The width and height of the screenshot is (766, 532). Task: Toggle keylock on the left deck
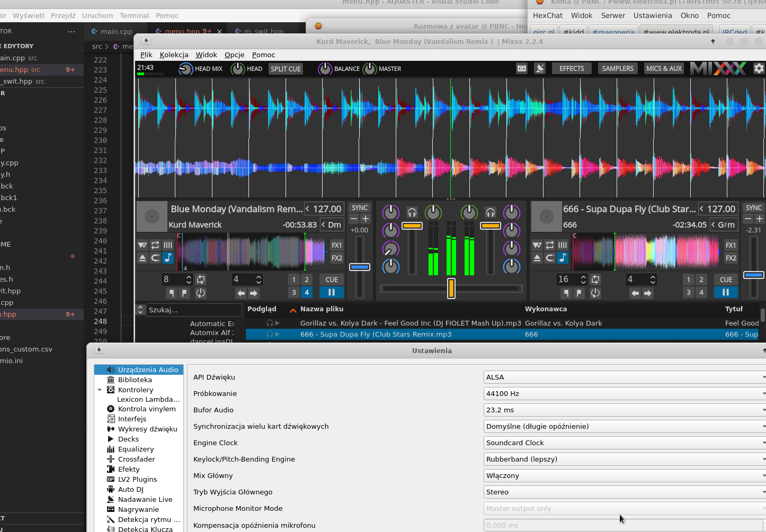point(168,258)
